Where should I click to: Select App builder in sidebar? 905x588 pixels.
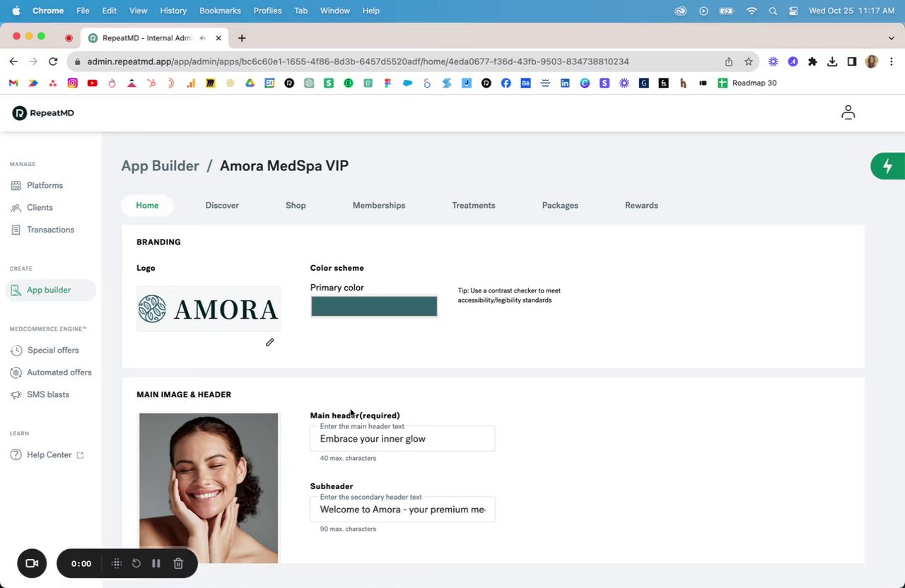coord(50,290)
